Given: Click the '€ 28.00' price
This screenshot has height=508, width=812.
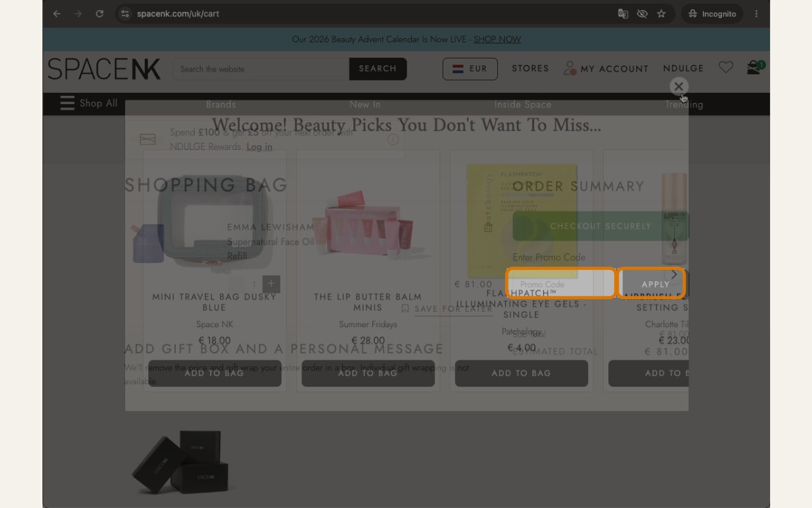Looking at the screenshot, I should 368,341.
